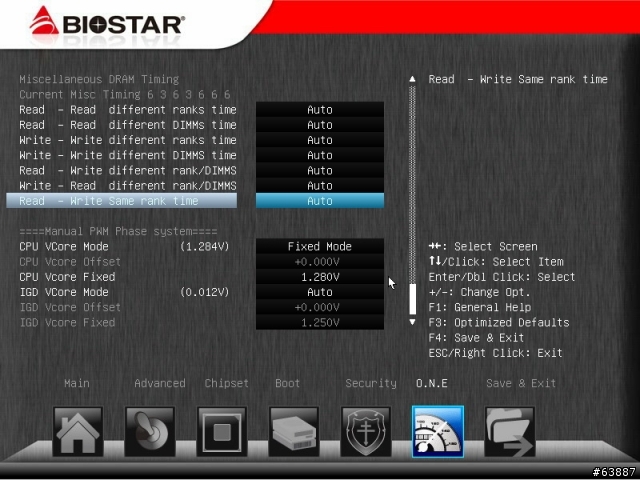Open Write-Write different ranks time Auto value
The image size is (640, 480).
(320, 140)
